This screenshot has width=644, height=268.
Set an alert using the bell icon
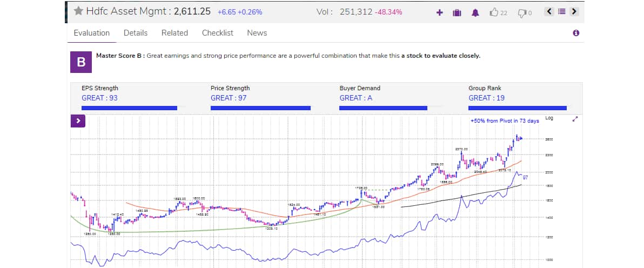(475, 12)
